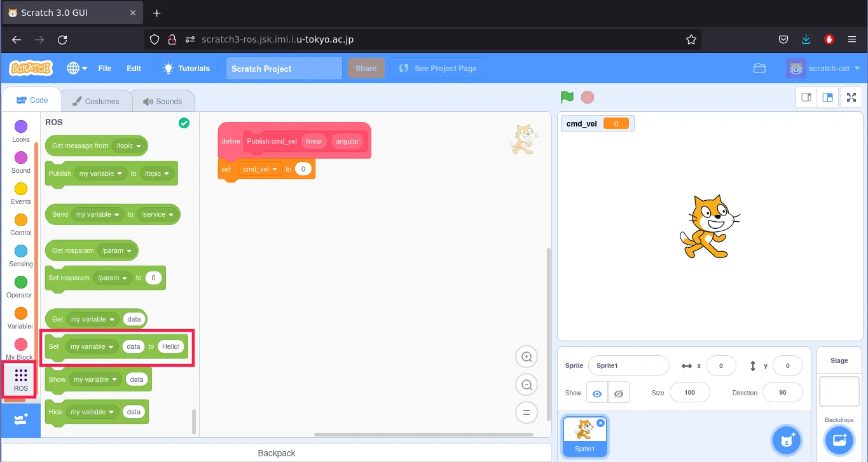This screenshot has height=462, width=868.
Task: Switch to small stage layout
Action: click(806, 97)
